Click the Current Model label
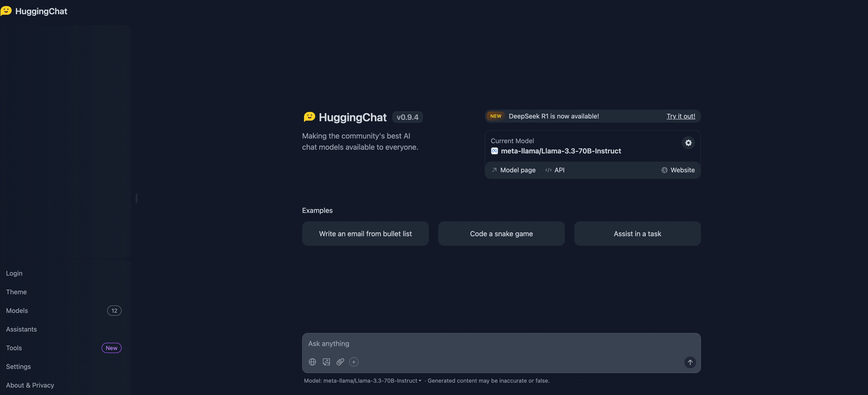The image size is (868, 395). point(512,141)
